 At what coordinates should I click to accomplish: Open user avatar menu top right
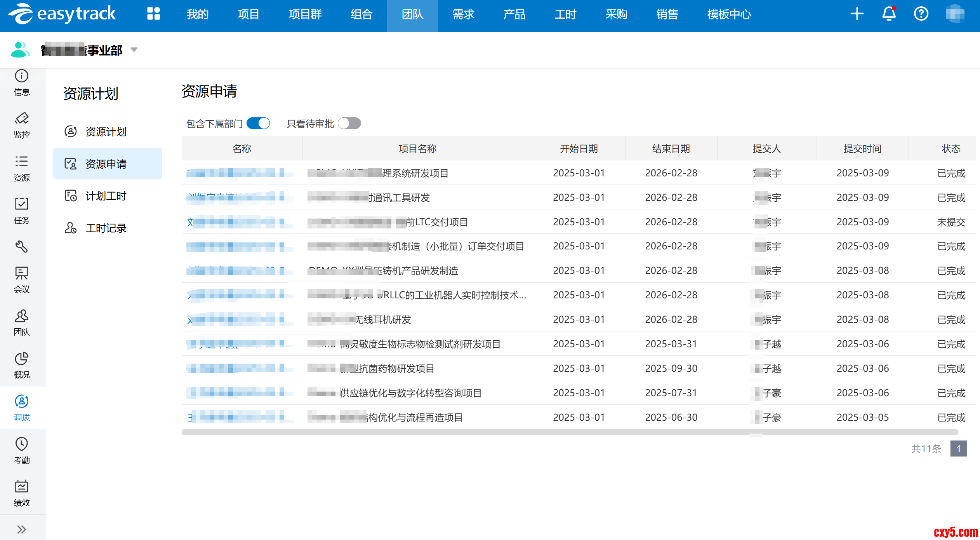click(x=955, y=14)
